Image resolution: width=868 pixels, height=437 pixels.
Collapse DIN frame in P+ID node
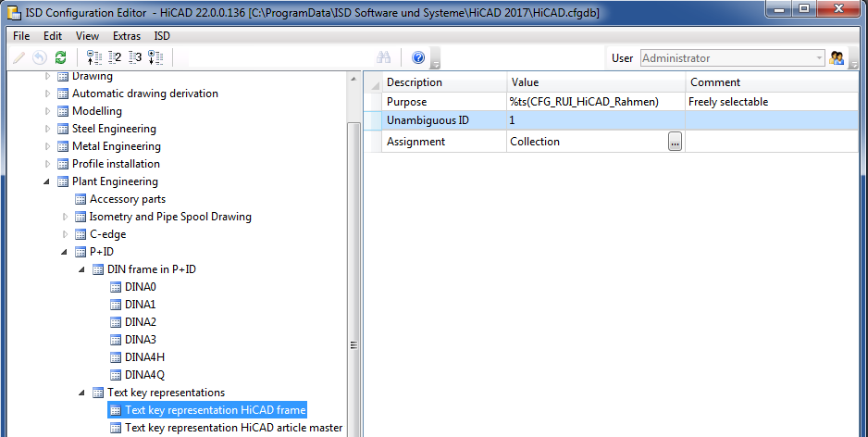82,269
